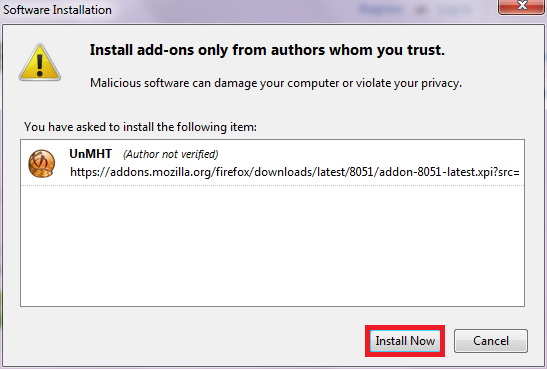Cancel the add-on installation
This screenshot has height=369, width=547.
[x=490, y=341]
